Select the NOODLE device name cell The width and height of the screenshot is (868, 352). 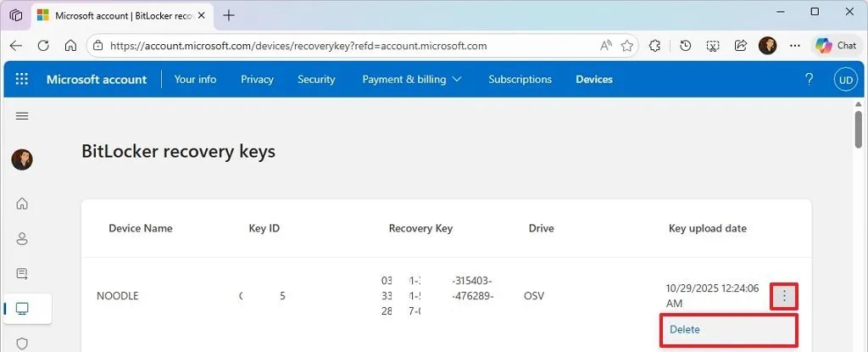pyautogui.click(x=117, y=296)
